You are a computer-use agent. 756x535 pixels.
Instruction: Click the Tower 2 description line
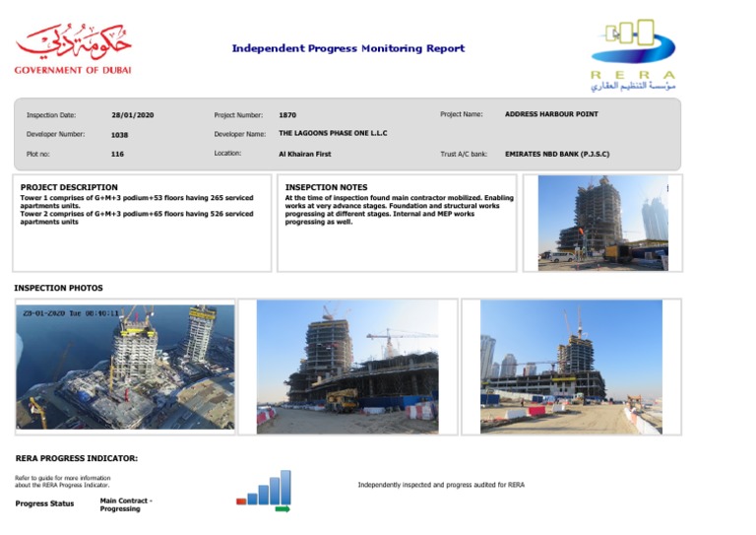point(137,218)
